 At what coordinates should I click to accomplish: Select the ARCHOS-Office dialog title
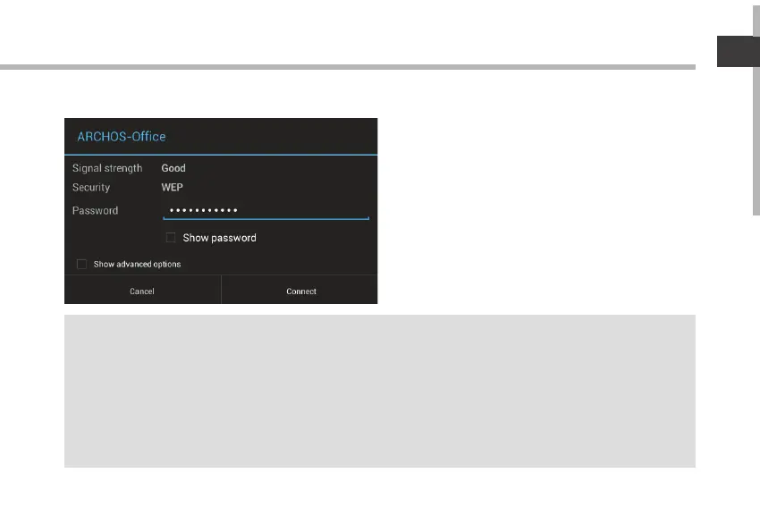pyautogui.click(x=122, y=137)
